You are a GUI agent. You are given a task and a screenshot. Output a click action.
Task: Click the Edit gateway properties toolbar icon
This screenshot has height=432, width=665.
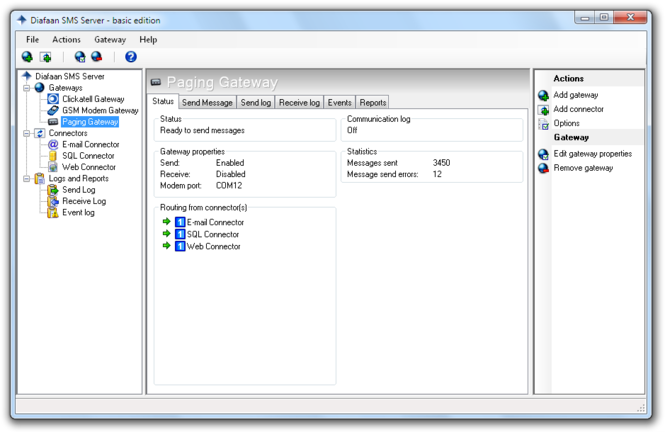tap(80, 56)
